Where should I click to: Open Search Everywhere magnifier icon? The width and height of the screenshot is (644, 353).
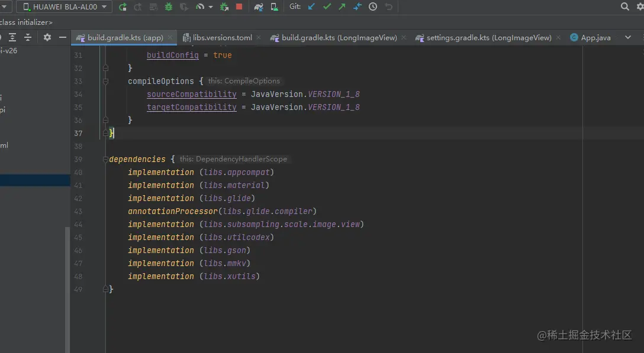[624, 7]
